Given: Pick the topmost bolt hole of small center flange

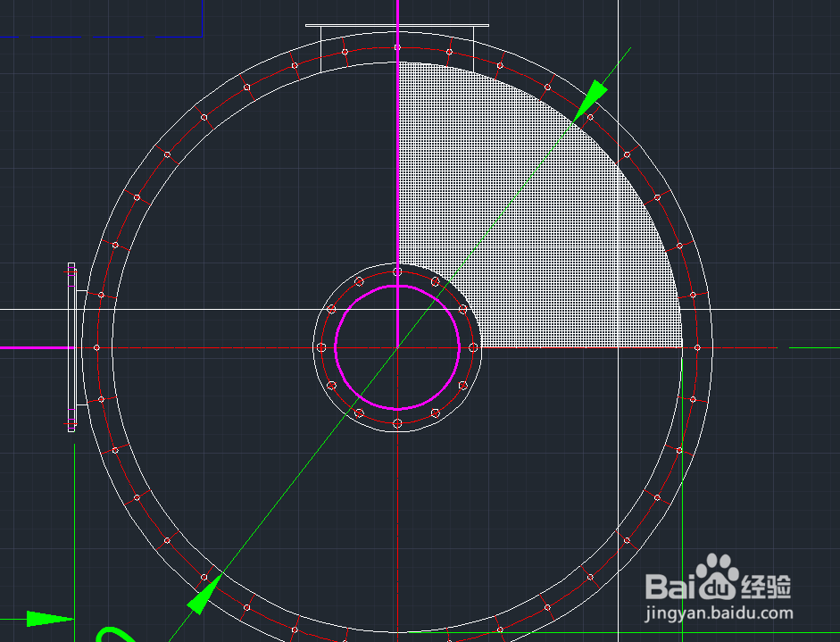Looking at the screenshot, I should (397, 271).
